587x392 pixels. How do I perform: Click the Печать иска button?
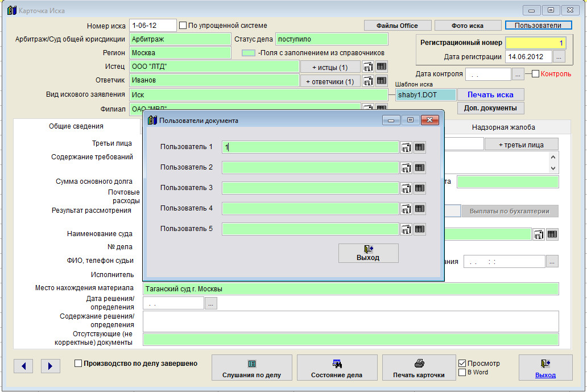click(490, 94)
